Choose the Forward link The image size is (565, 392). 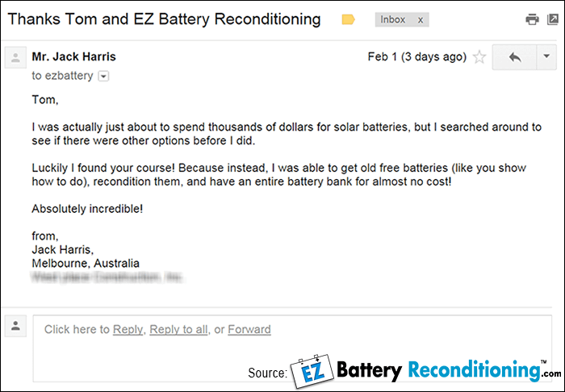click(x=249, y=329)
